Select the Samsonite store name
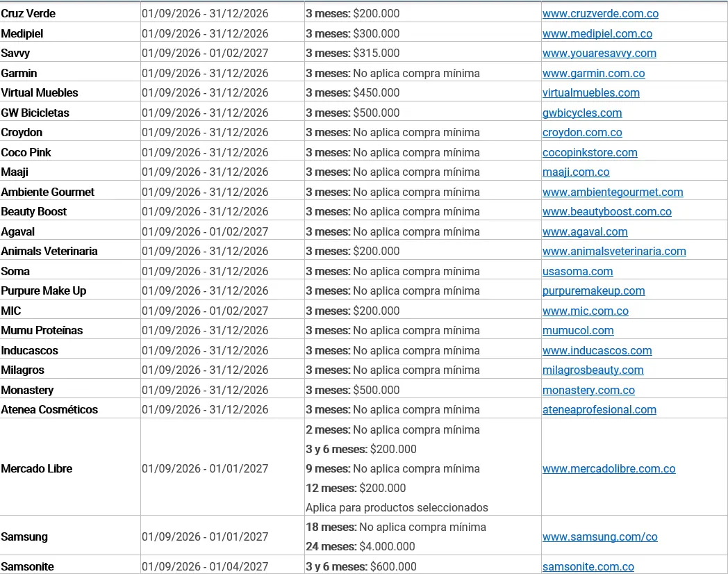The height and width of the screenshot is (574, 728). (x=27, y=566)
